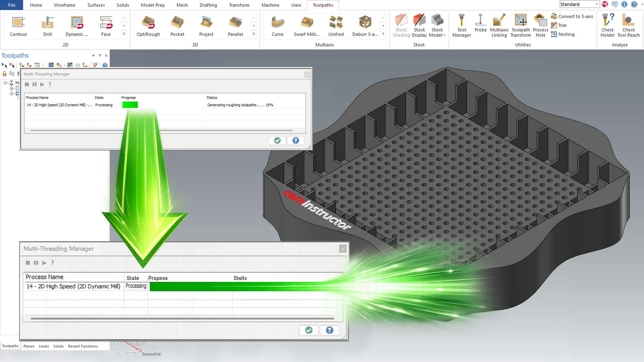Click the G1 post icon in Toolpaths panel
The width and height of the screenshot is (644, 362).
[77, 65]
